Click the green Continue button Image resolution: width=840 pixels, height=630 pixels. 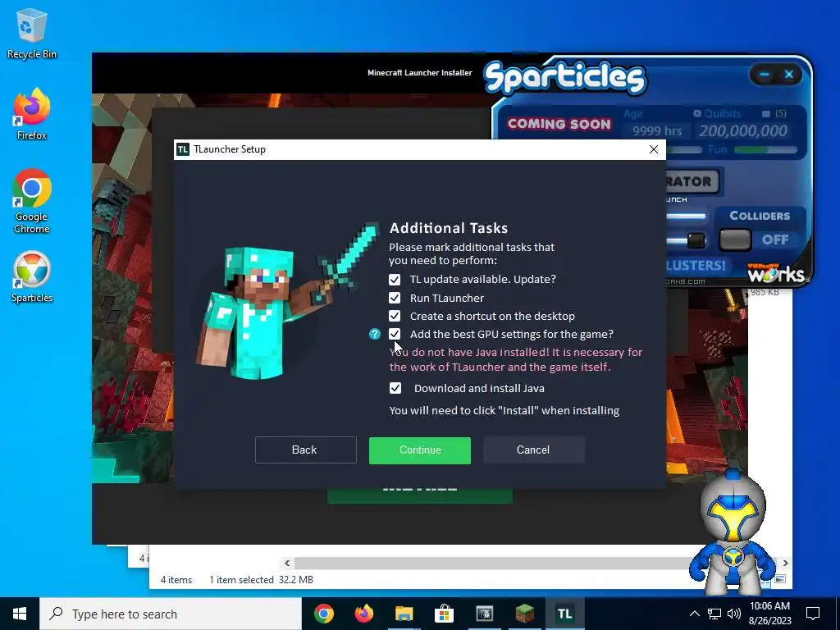coord(420,450)
